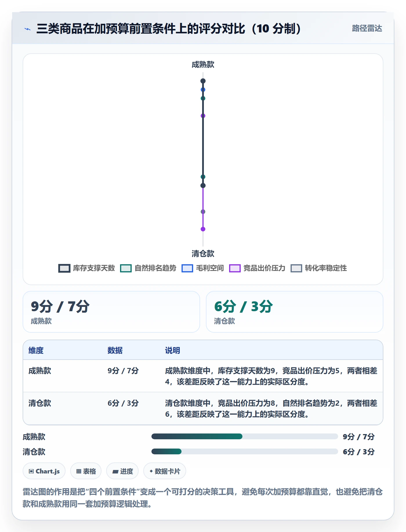Click the 进度 tag chip
The height and width of the screenshot is (532, 406).
(122, 471)
